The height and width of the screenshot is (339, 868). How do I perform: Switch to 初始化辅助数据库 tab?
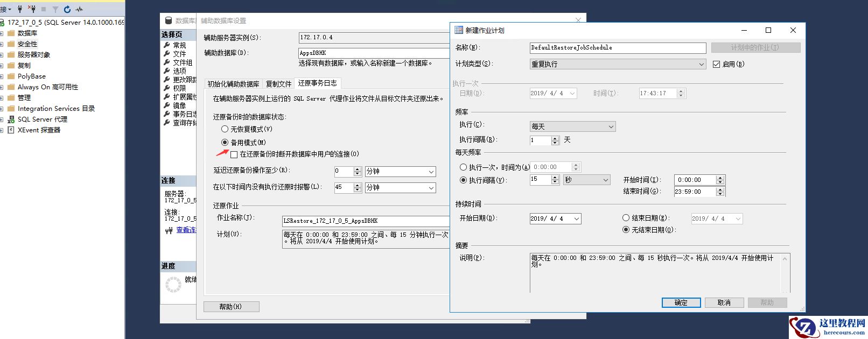pos(233,84)
